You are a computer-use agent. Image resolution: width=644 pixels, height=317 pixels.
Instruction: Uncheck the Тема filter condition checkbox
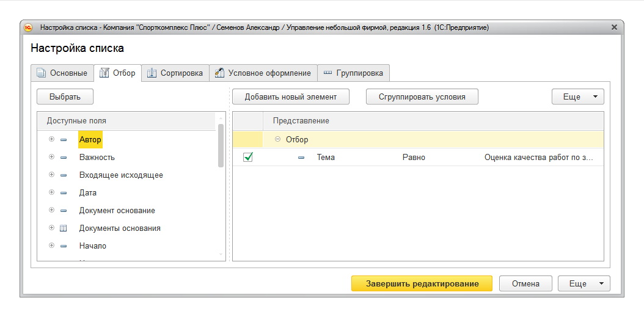click(248, 158)
